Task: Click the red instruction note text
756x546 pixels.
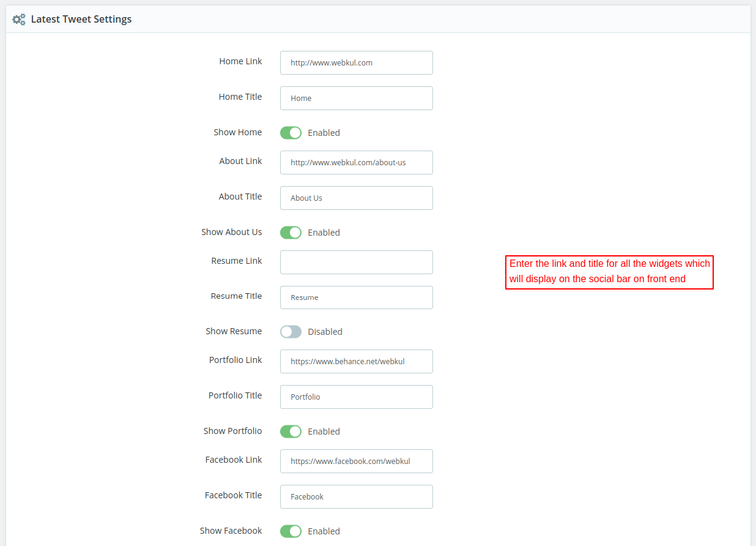Action: 609,272
